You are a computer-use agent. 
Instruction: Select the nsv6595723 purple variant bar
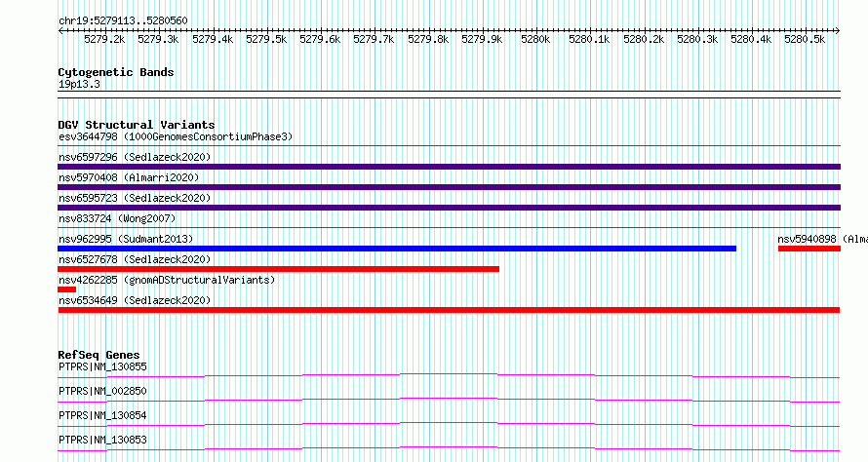pyautogui.click(x=449, y=208)
